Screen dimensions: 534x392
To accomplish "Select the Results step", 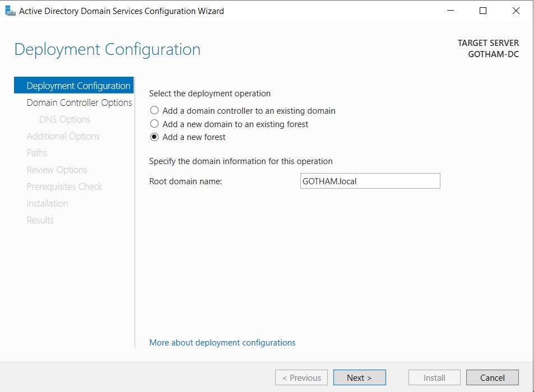I will pos(40,220).
